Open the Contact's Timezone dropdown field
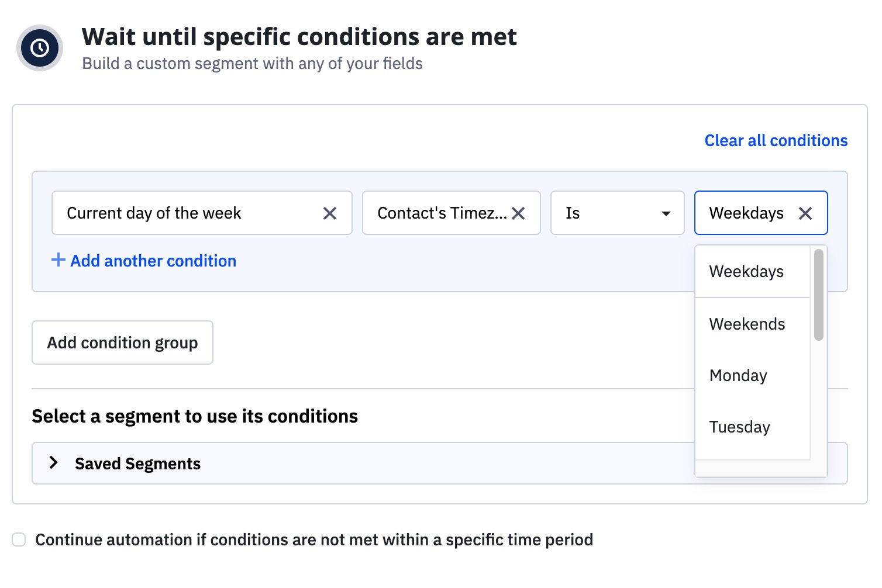The width and height of the screenshot is (882, 588). [442, 213]
